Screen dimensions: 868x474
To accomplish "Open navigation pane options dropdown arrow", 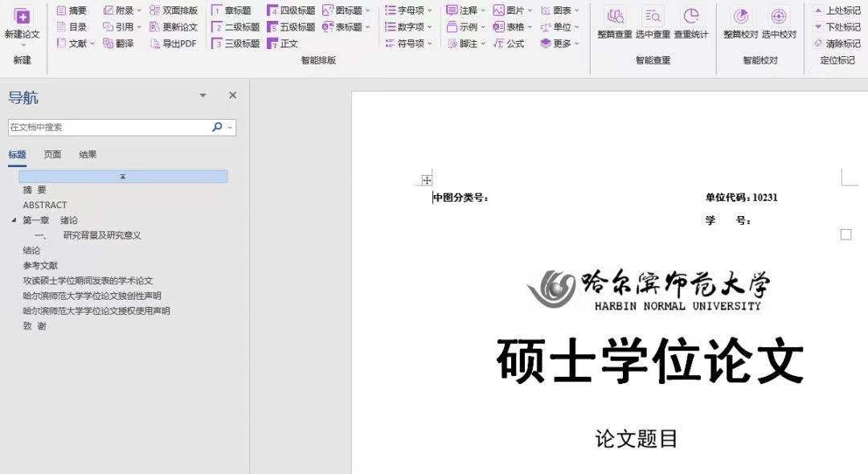I will tap(203, 96).
